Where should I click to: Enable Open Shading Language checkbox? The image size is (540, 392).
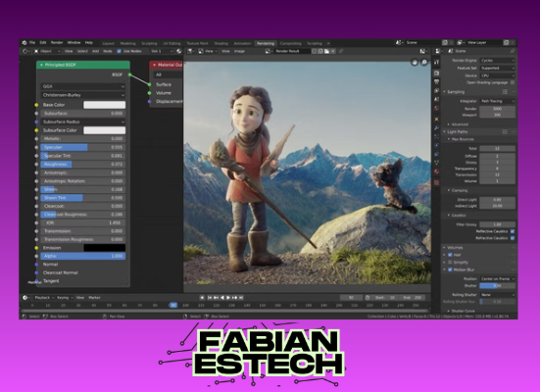click(x=513, y=82)
